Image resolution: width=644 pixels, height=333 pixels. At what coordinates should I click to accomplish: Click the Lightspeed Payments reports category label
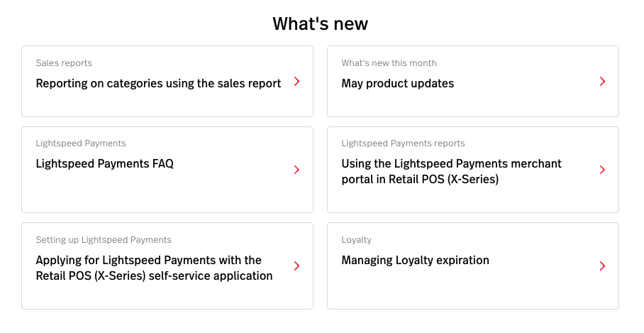tap(403, 143)
